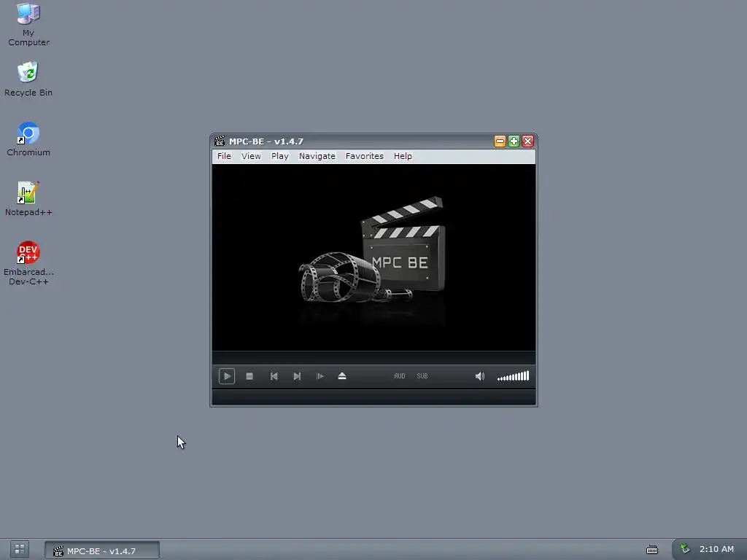Go to previous track button

[x=274, y=376]
